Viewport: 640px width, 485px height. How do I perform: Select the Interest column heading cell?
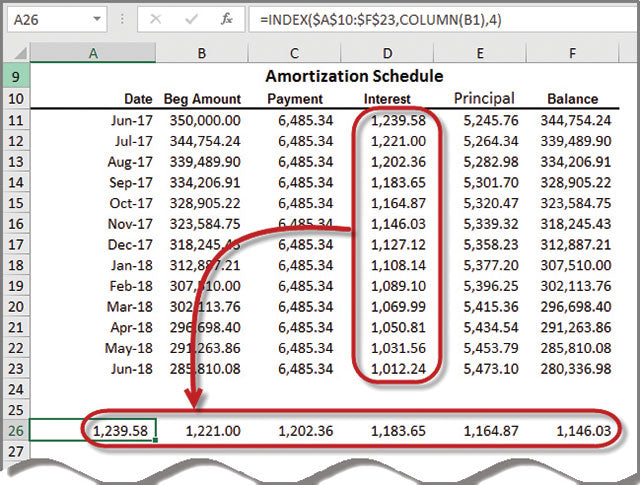[x=388, y=99]
